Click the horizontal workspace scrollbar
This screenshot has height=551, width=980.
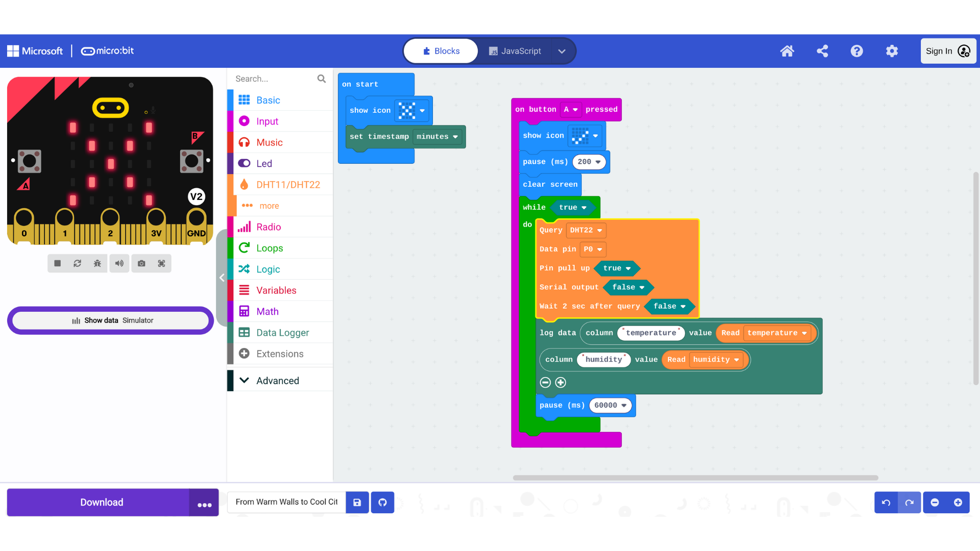695,478
